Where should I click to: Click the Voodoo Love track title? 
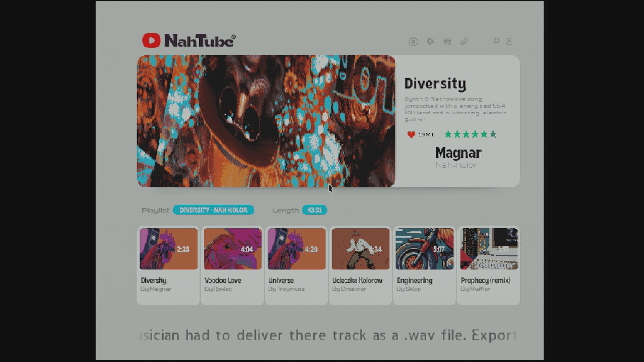[223, 281]
